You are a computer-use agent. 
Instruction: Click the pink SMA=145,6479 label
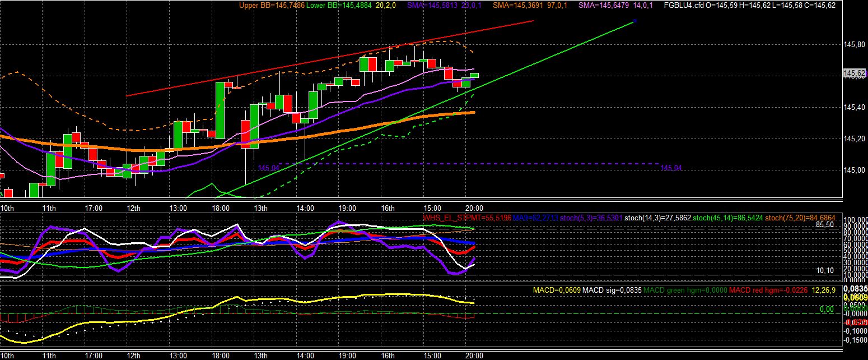tap(604, 5)
